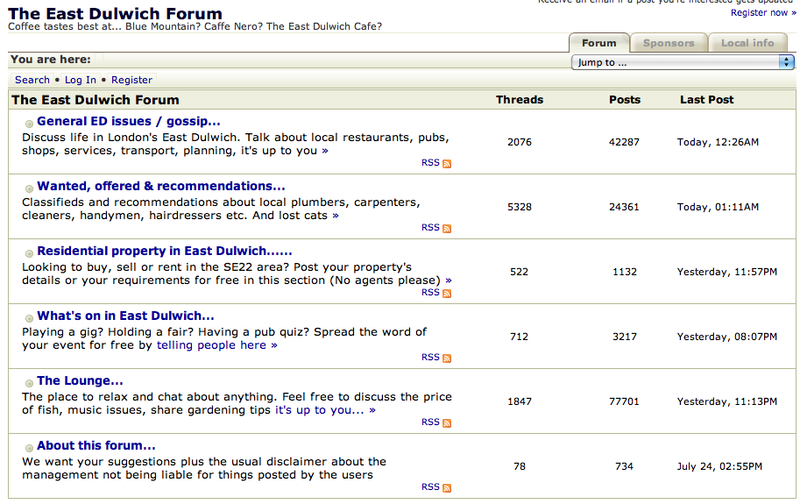Switch to the Forum tab
800x504 pixels.
tap(599, 43)
